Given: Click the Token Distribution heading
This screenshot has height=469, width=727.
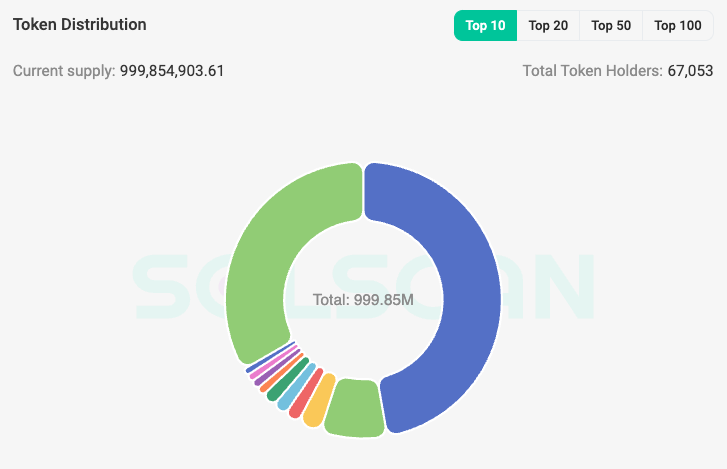Looking at the screenshot, I should pyautogui.click(x=79, y=24).
